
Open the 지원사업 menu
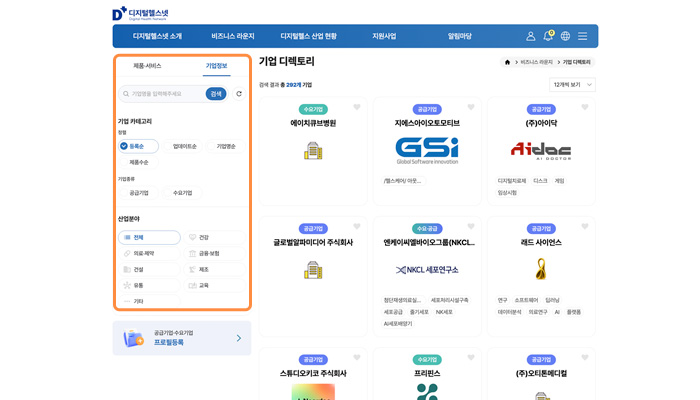[384, 36]
